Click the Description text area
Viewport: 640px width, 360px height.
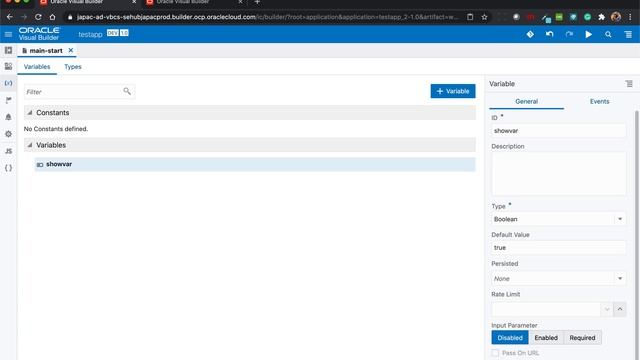tap(558, 174)
